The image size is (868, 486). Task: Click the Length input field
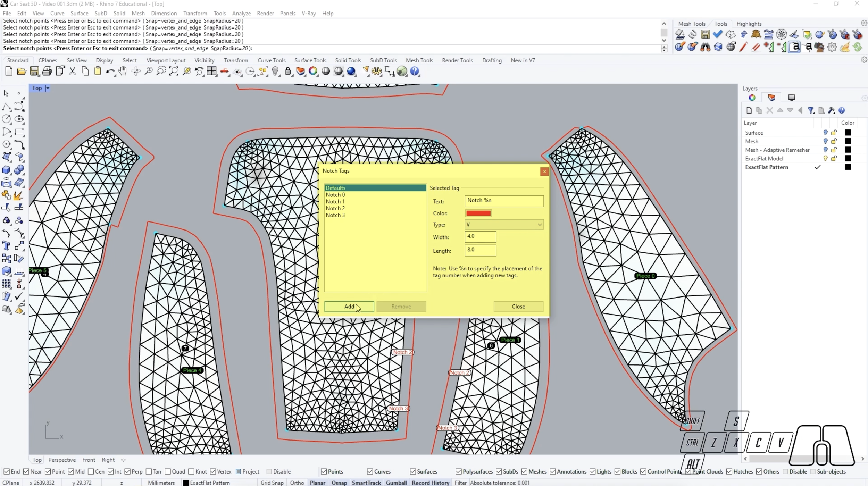tap(480, 250)
